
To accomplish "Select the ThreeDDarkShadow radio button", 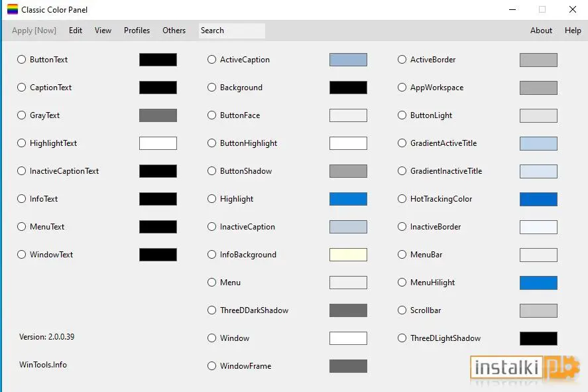I will 211,310.
